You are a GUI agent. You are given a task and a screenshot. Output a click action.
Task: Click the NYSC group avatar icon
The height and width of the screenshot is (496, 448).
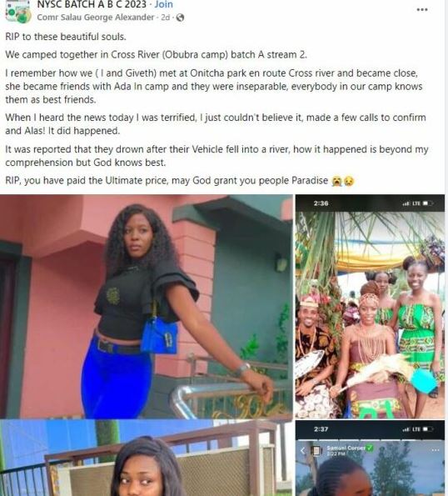(18, 12)
